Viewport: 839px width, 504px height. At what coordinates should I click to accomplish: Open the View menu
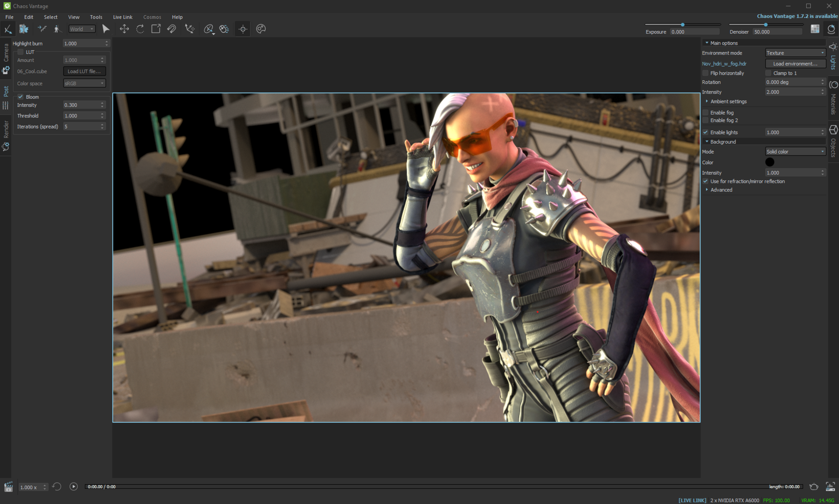click(74, 17)
